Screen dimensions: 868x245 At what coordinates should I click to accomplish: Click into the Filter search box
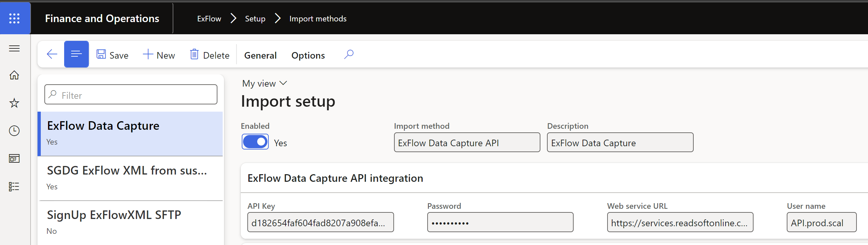131,95
